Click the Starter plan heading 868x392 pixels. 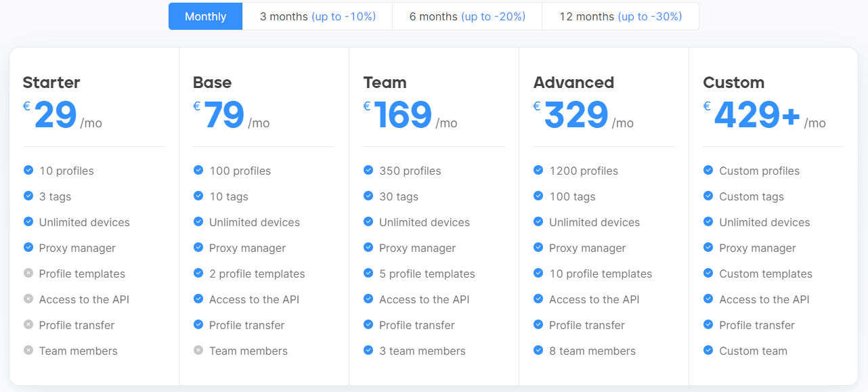tap(51, 83)
